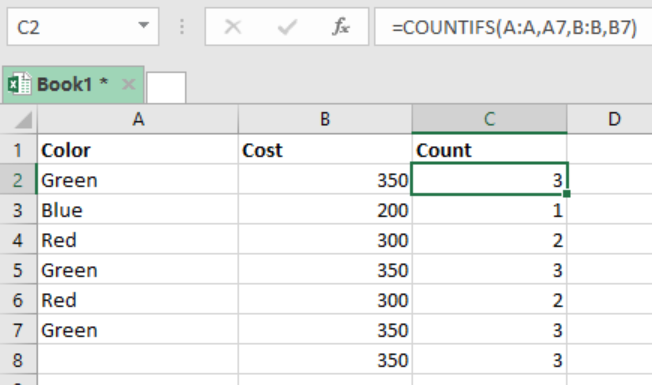The width and height of the screenshot is (652, 385).
Task: Select row 3 header
Action: (18, 209)
